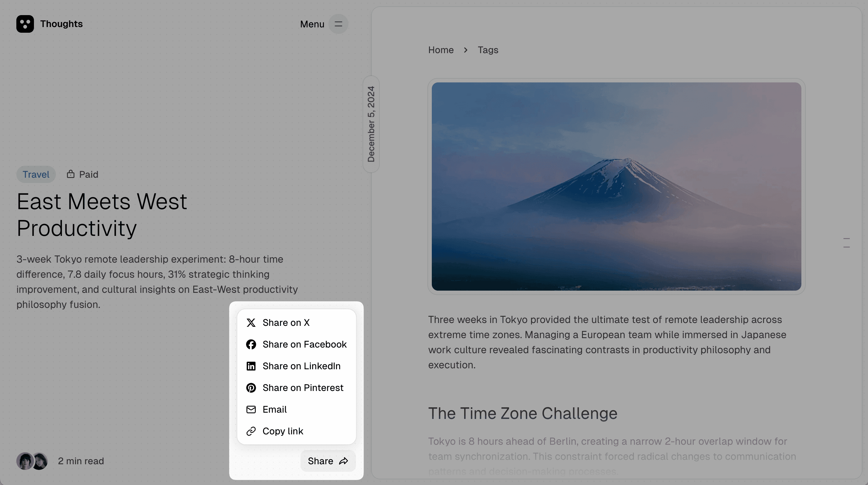Choose Copy link from the share menu

pos(283,431)
